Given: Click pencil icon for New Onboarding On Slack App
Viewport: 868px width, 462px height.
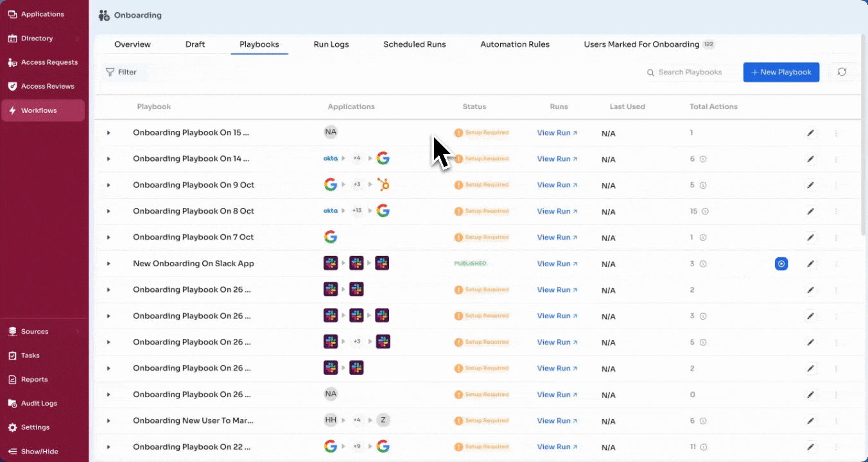Looking at the screenshot, I should click(x=810, y=264).
